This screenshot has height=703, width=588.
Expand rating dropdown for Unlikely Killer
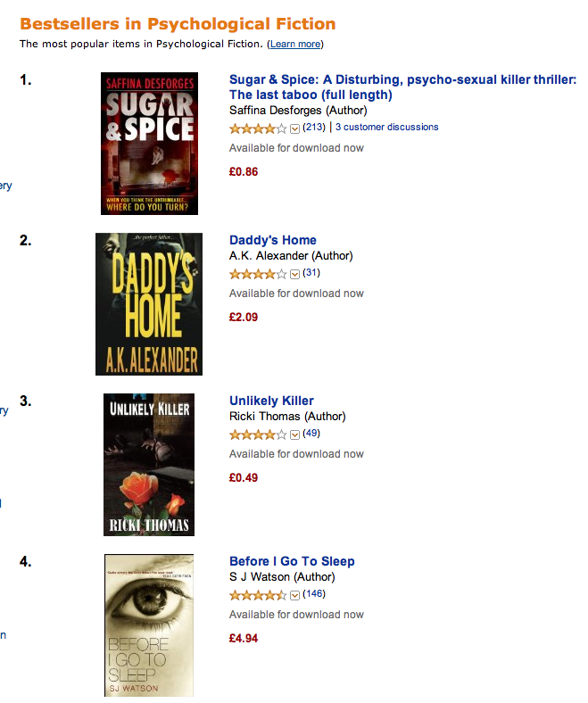295,434
